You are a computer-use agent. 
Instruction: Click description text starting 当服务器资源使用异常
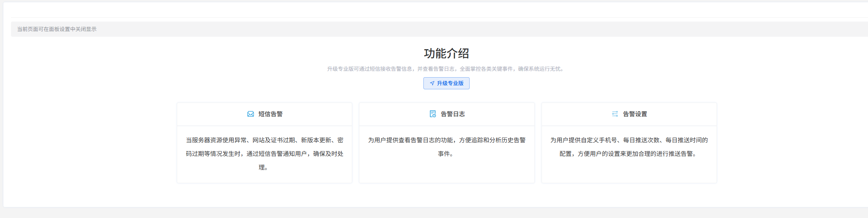264,154
